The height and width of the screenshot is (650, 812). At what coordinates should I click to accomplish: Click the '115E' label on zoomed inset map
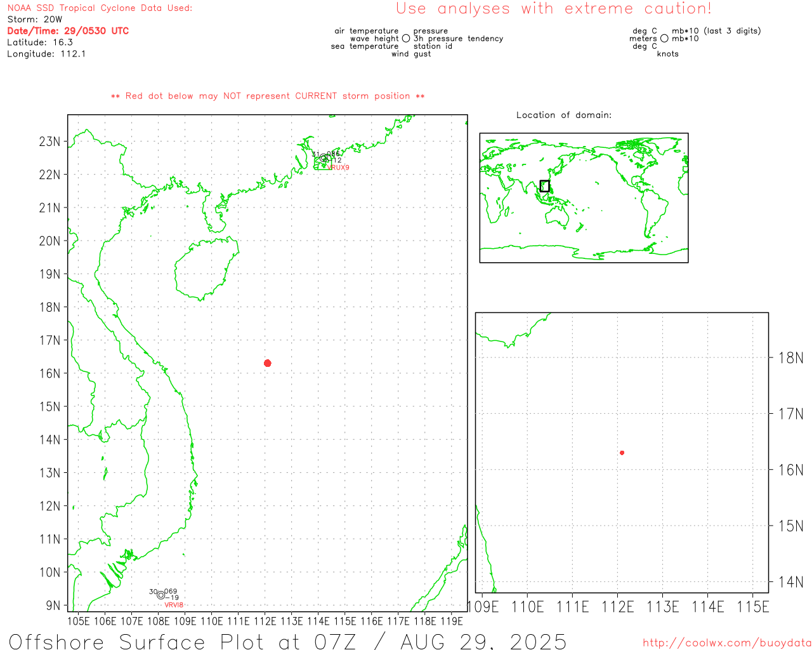[753, 607]
